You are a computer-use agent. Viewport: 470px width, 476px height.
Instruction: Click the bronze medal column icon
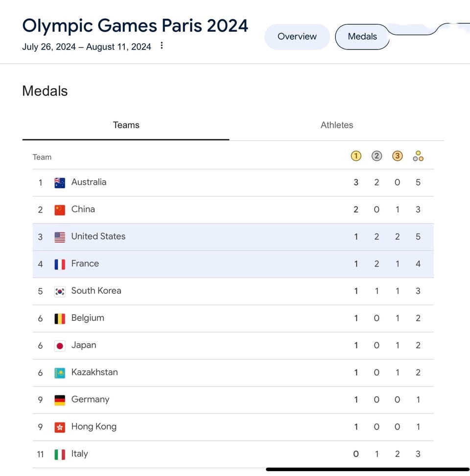[398, 156]
